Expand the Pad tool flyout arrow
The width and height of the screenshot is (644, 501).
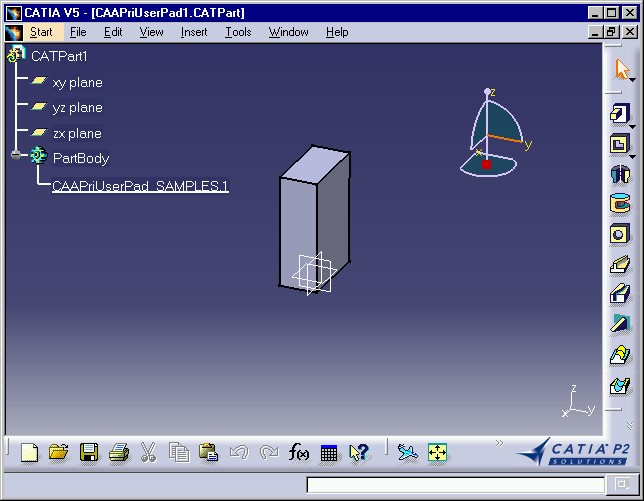click(x=632, y=127)
